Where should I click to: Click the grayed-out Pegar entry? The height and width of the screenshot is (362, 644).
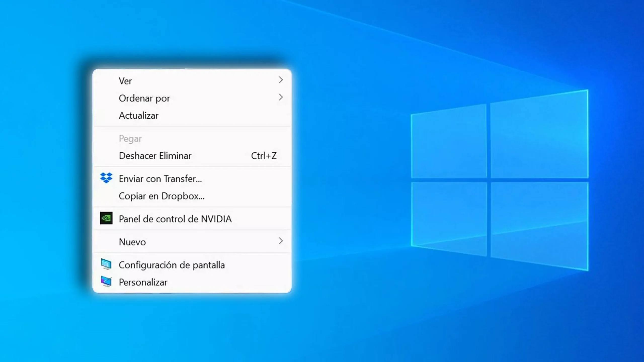click(x=130, y=138)
